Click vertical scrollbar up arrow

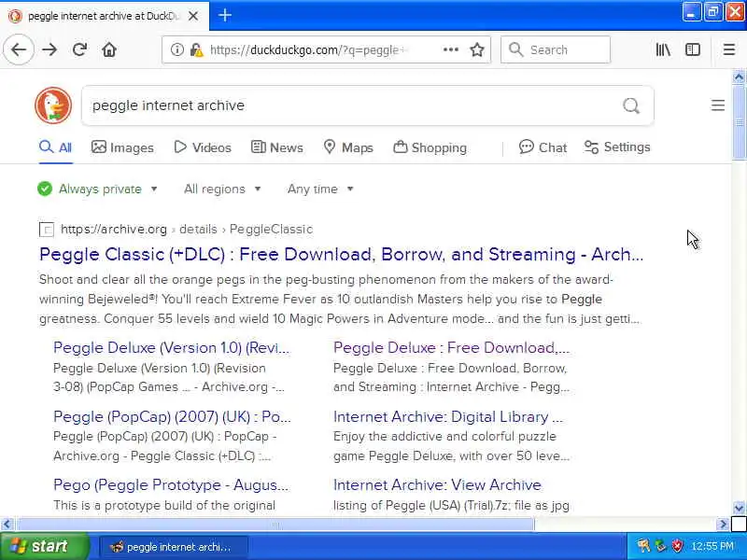click(x=739, y=77)
